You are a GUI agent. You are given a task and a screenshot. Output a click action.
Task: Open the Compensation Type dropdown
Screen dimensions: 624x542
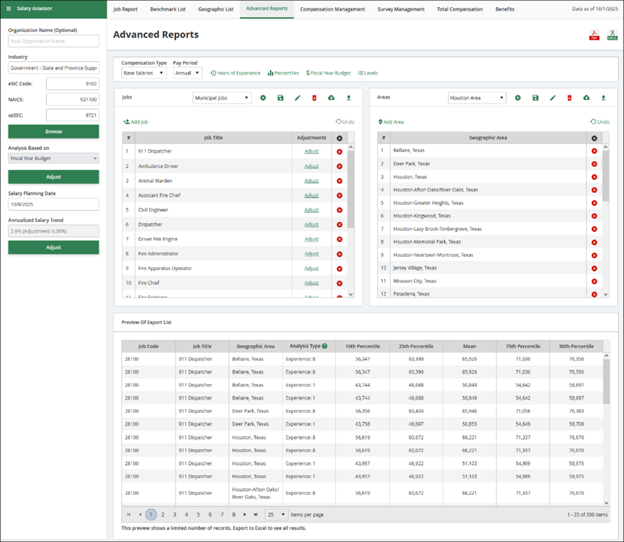pyautogui.click(x=144, y=73)
